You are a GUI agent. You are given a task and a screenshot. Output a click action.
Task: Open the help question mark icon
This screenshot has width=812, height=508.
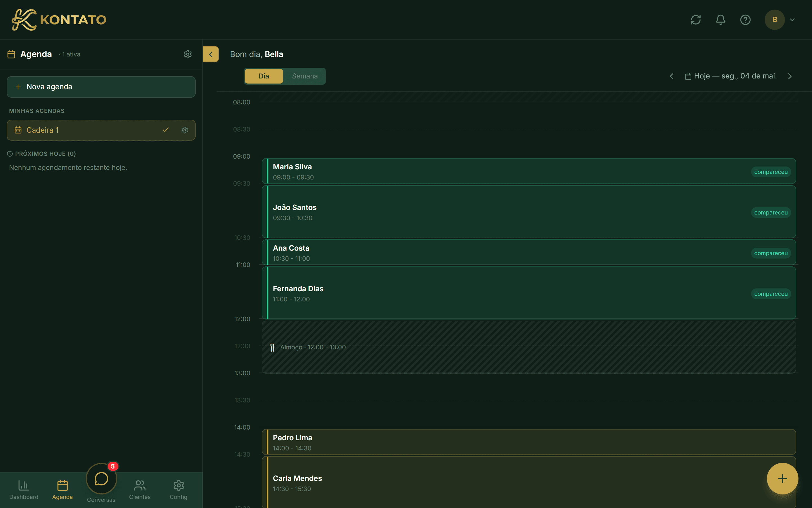[x=745, y=20]
